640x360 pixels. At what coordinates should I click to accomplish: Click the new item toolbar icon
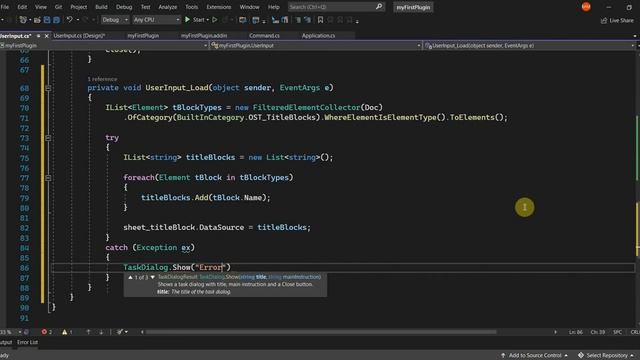coord(23,20)
